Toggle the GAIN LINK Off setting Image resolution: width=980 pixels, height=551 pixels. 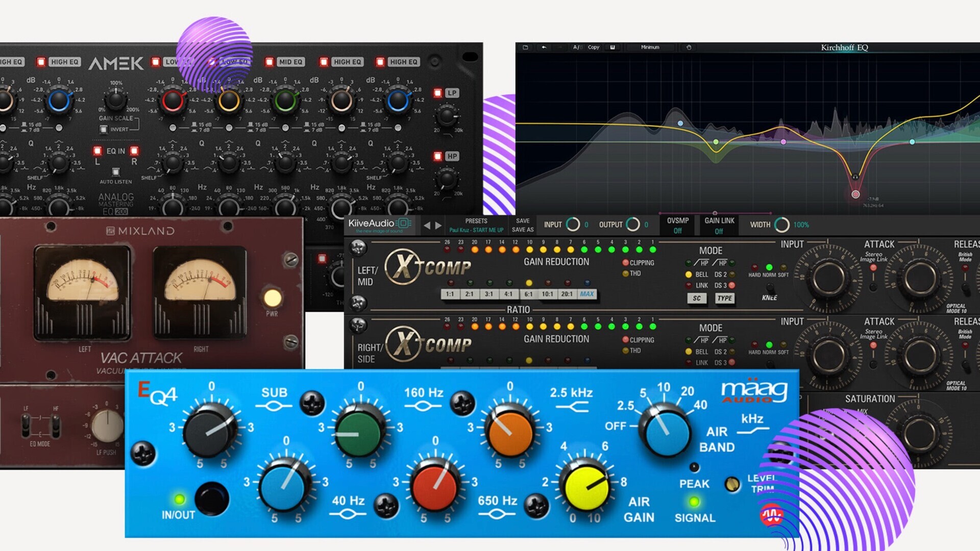click(719, 226)
